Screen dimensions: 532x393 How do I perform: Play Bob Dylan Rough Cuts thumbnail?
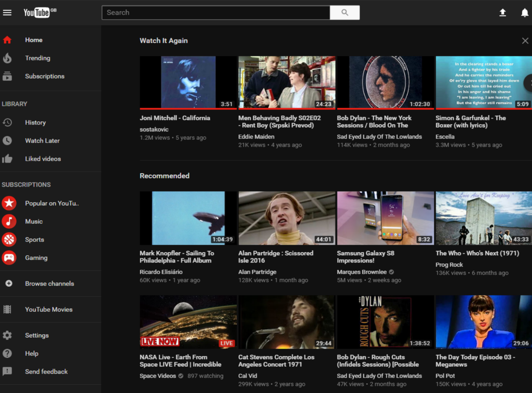pos(385,322)
